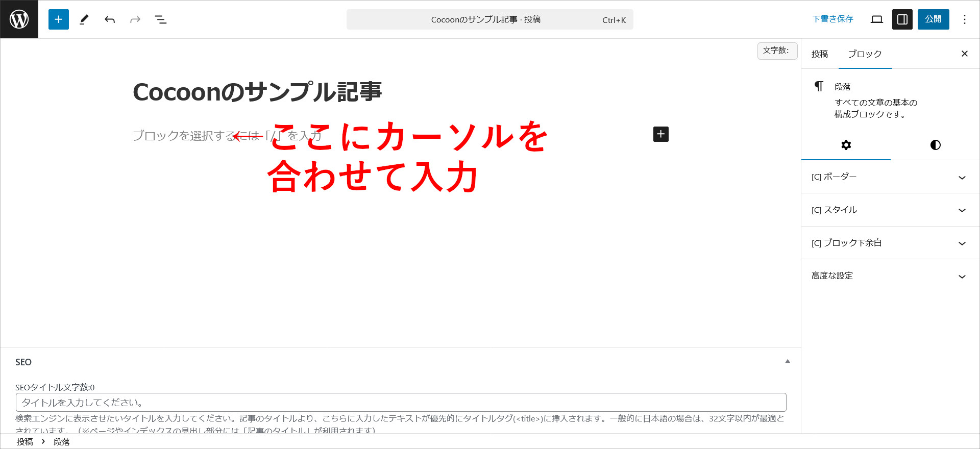Image resolution: width=980 pixels, height=449 pixels.
Task: Toggle the settings sidebar panel icon
Action: click(902, 19)
